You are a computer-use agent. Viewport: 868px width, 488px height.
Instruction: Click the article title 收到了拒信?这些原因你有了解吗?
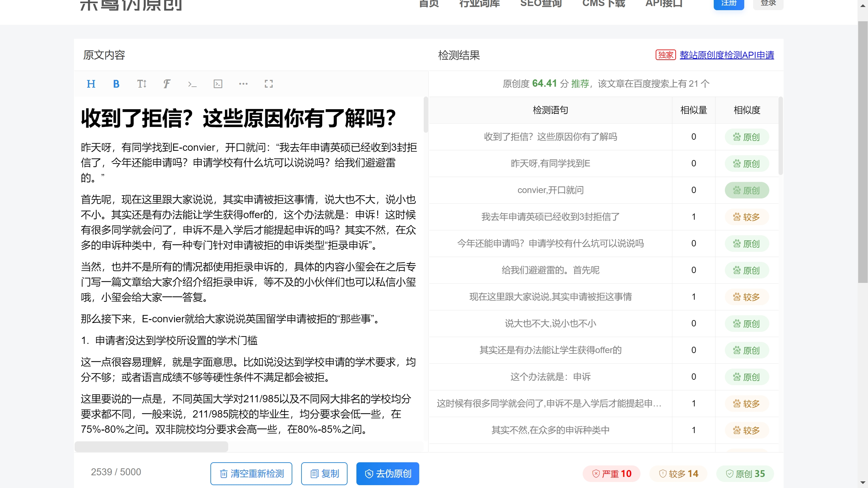(238, 118)
